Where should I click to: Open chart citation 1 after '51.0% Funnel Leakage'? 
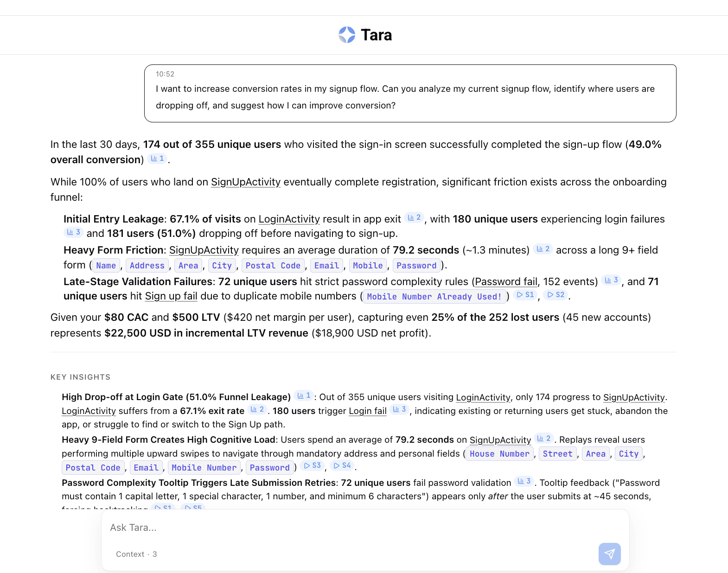coord(304,395)
